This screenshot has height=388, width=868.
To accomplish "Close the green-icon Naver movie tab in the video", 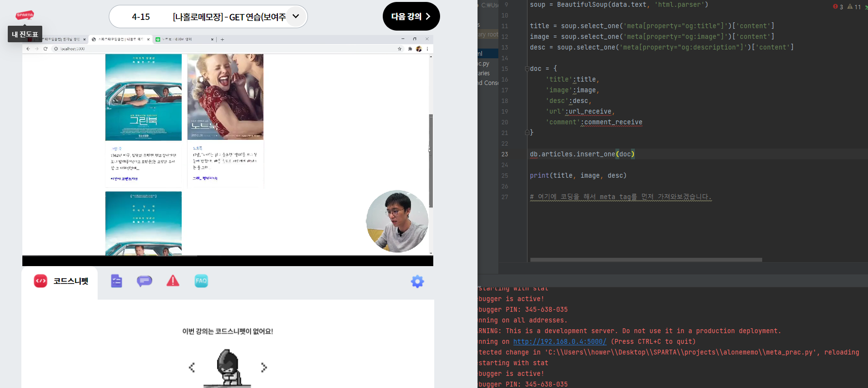I will pyautogui.click(x=212, y=39).
